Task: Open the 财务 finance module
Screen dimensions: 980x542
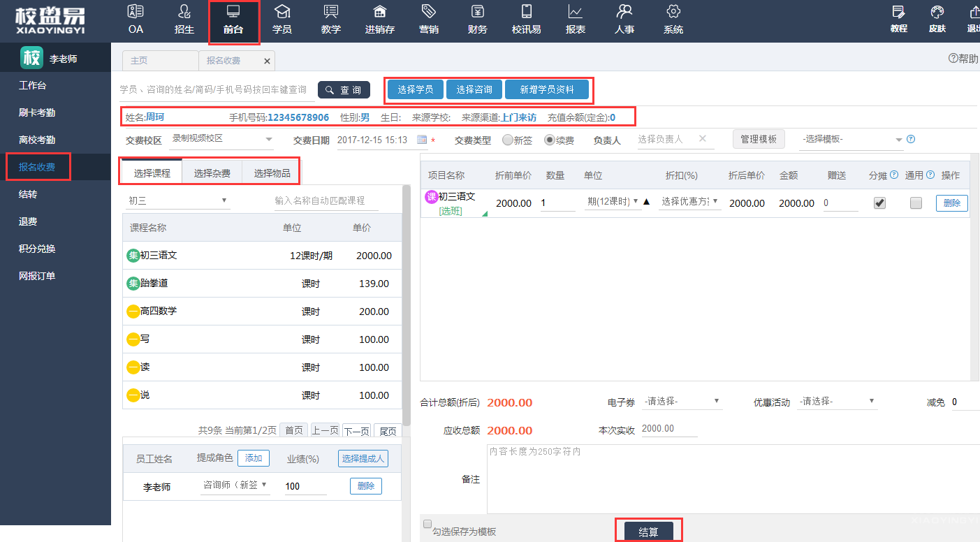Action: pos(478,12)
